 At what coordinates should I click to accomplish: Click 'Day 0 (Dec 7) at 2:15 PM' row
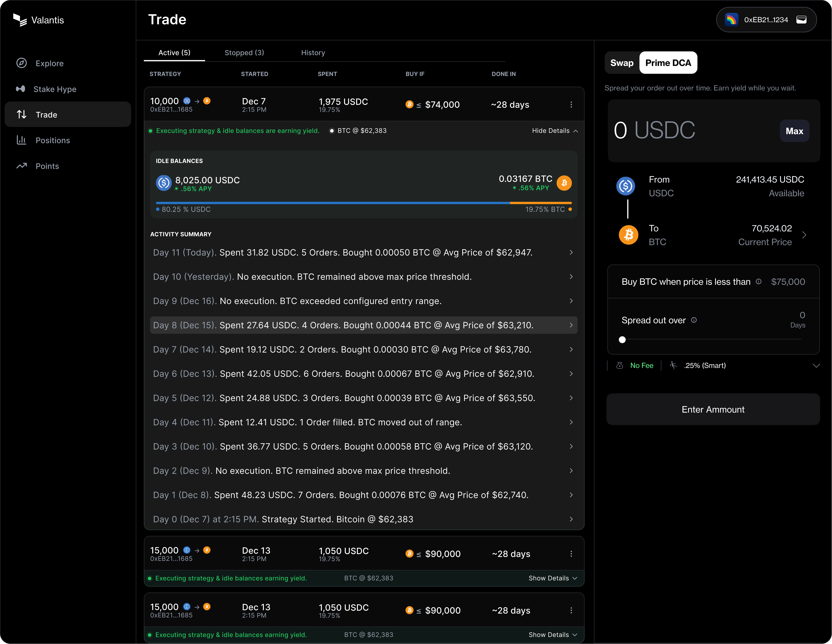[x=364, y=519]
